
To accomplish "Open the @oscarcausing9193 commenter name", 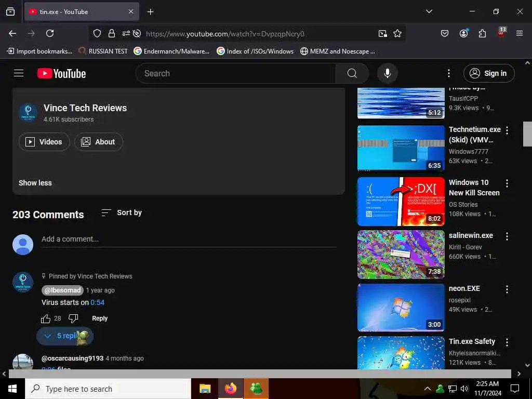I will [x=72, y=358].
